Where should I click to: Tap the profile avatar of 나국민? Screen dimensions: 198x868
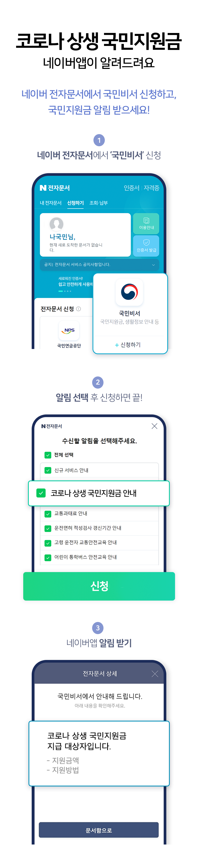pos(56,224)
